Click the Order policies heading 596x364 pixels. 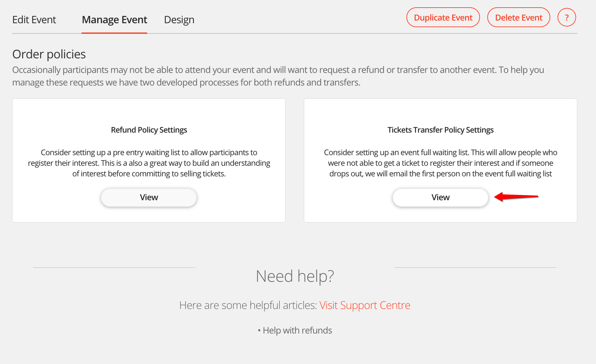click(49, 54)
